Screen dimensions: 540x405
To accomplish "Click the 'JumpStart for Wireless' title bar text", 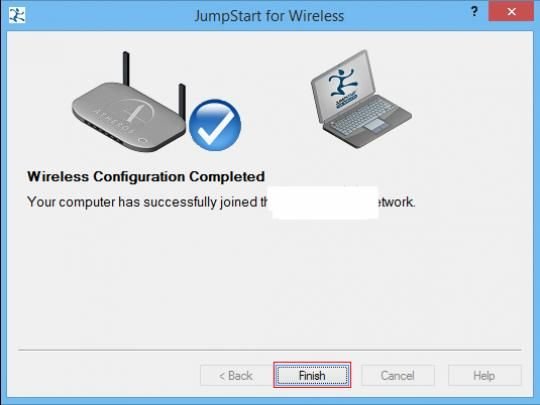I will tap(269, 16).
